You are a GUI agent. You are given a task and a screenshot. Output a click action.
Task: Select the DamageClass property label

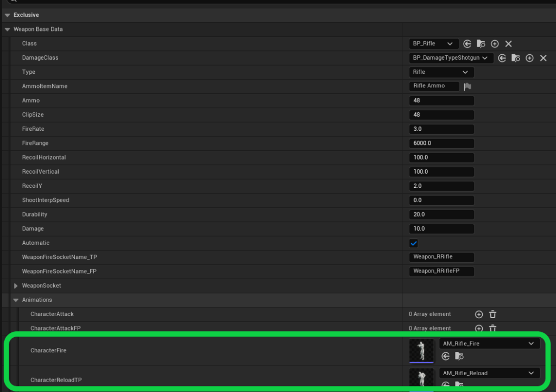[x=40, y=58]
